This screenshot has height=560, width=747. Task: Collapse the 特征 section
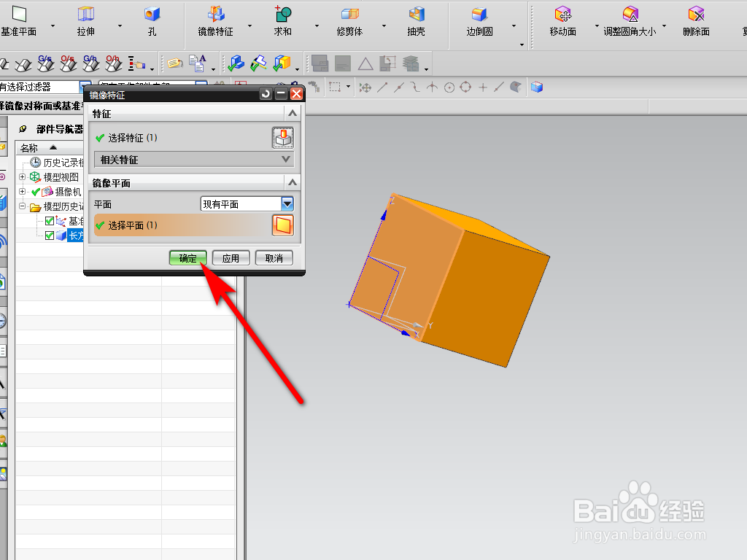coord(293,113)
